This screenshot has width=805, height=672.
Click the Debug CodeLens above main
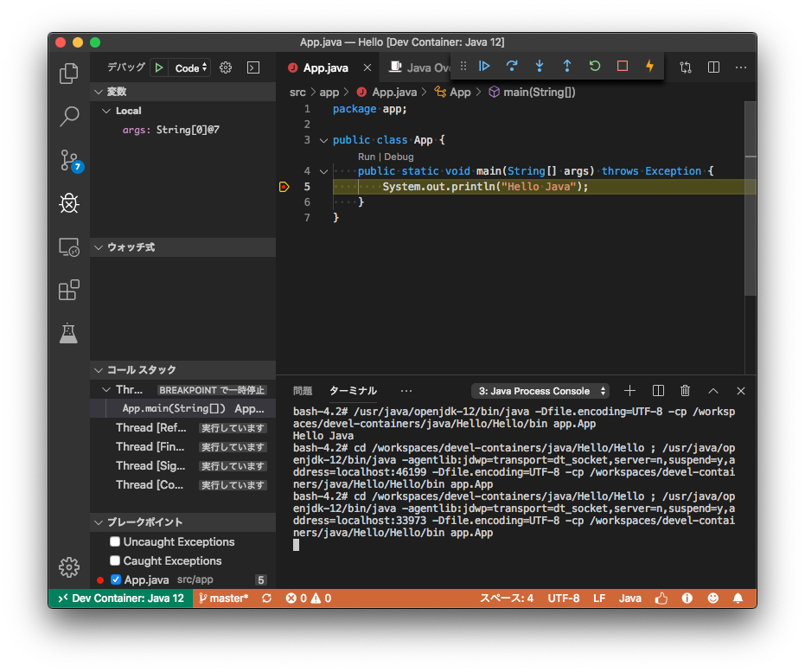399,157
